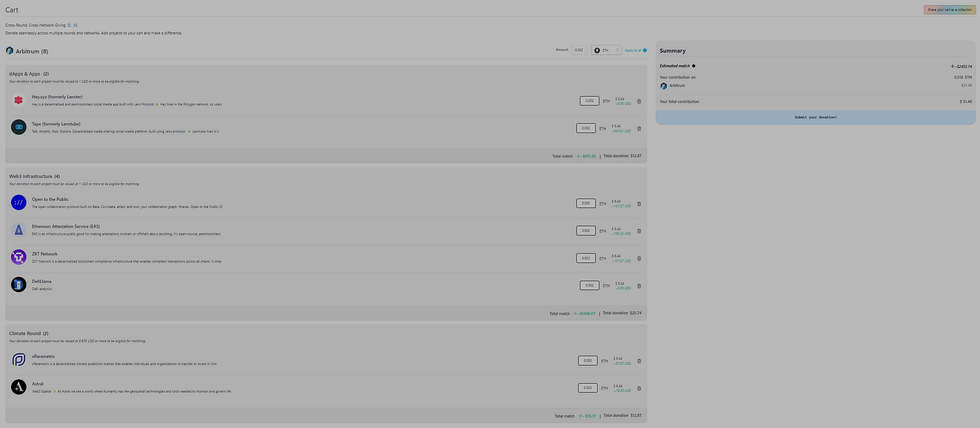Open Ethereum Attestation Service (EAS) link
Screen dimensions: 980x428
[x=66, y=227]
